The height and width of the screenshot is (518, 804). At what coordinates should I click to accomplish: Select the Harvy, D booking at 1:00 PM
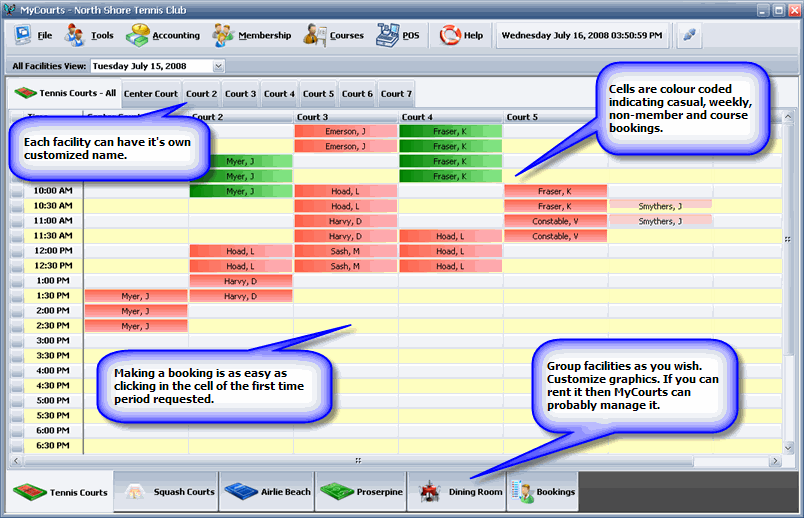tap(241, 281)
